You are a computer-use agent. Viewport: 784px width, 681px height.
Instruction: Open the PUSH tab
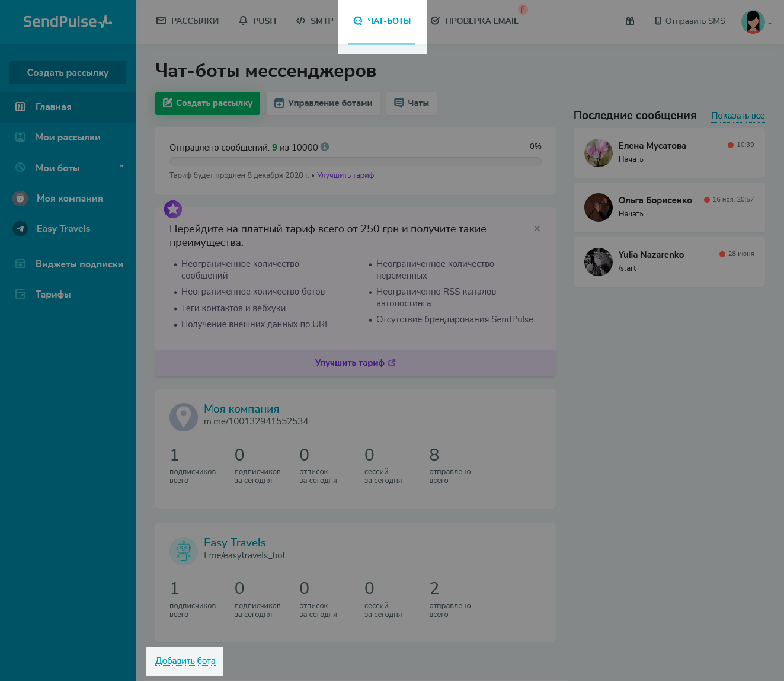tap(257, 21)
